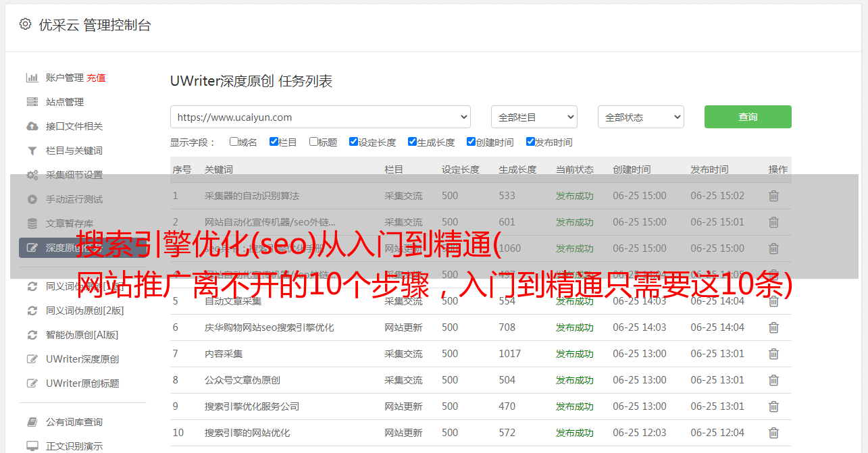Delete the 庆华购物网站seo搜索引擎优化 task via trash icon

[774, 327]
